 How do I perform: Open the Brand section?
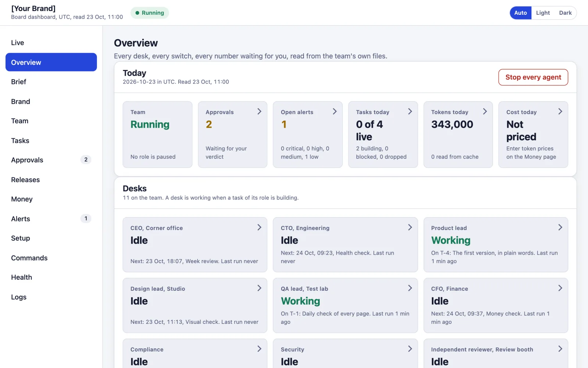tap(51, 102)
